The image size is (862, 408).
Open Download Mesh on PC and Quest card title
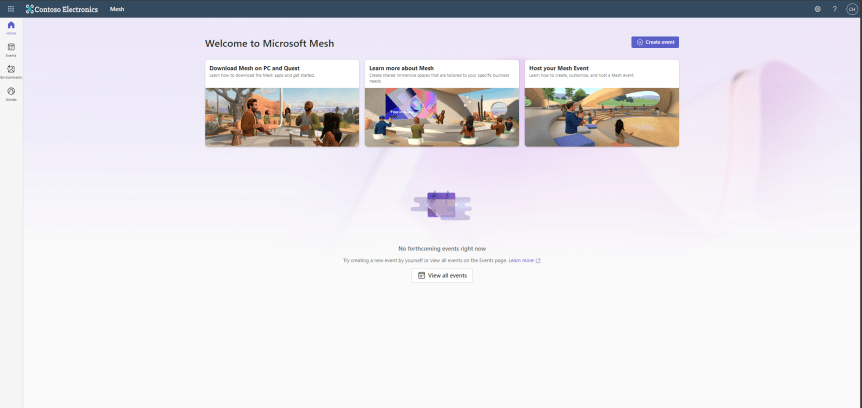tap(255, 68)
